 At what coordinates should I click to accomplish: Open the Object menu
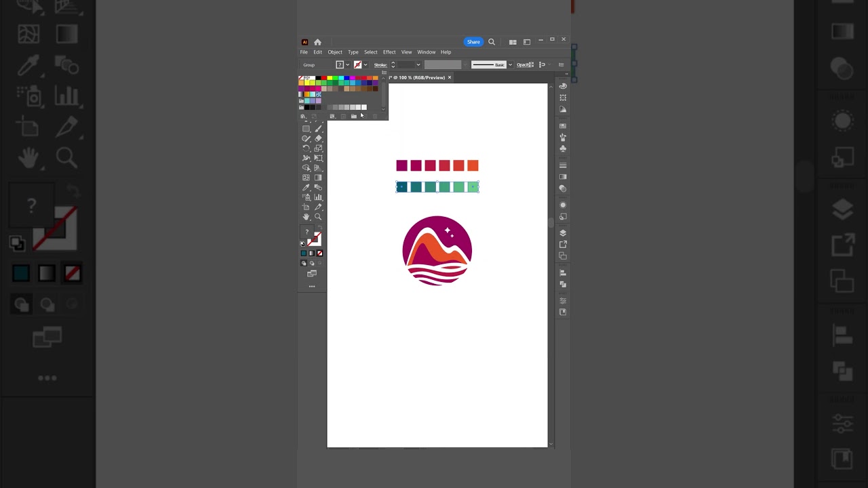(x=335, y=52)
